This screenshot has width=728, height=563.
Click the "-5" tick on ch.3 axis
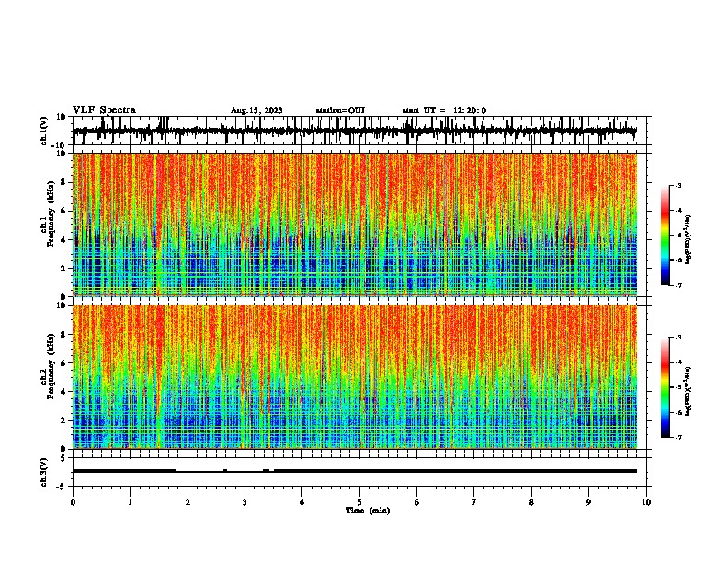(x=62, y=487)
